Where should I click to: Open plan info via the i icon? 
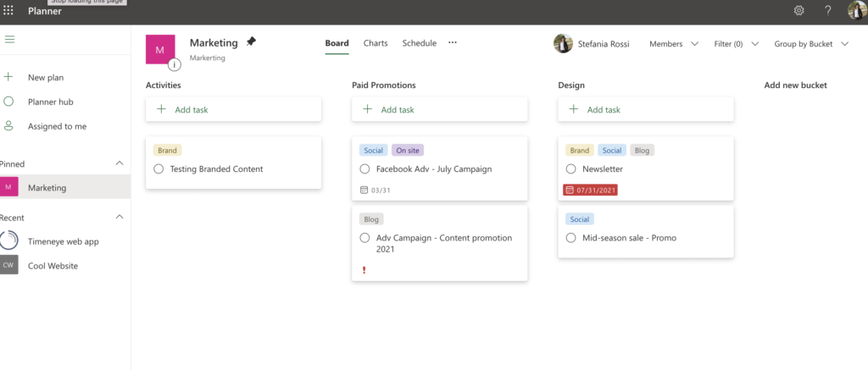coord(175,64)
